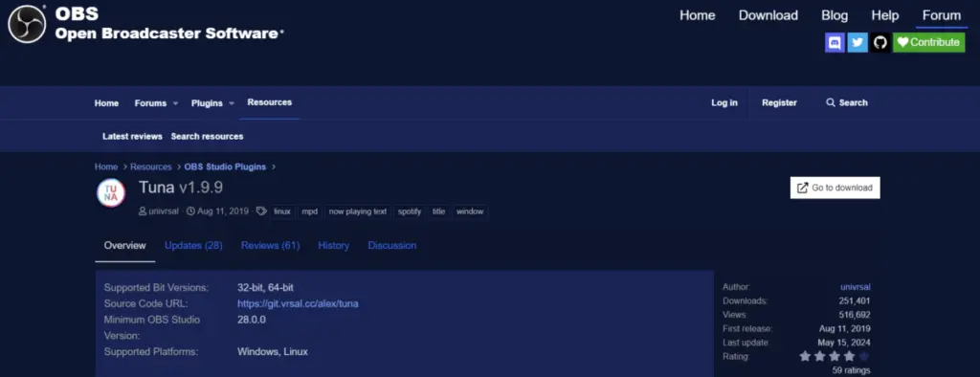This screenshot has height=377, width=980.
Task: Expand the Plugins dropdown arrow
Action: coord(232,103)
